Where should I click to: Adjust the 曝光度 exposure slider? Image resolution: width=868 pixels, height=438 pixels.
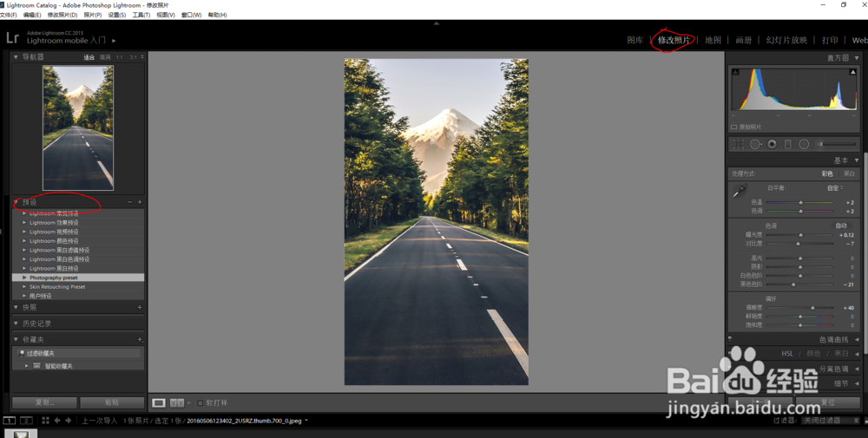point(800,235)
